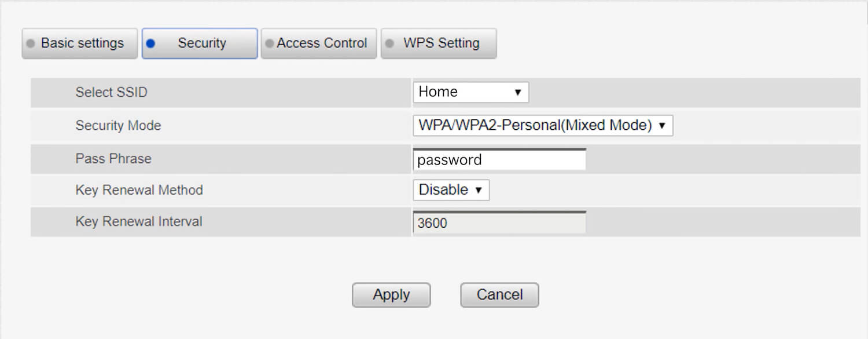
Task: Open the Security Mode dropdown
Action: 542,126
